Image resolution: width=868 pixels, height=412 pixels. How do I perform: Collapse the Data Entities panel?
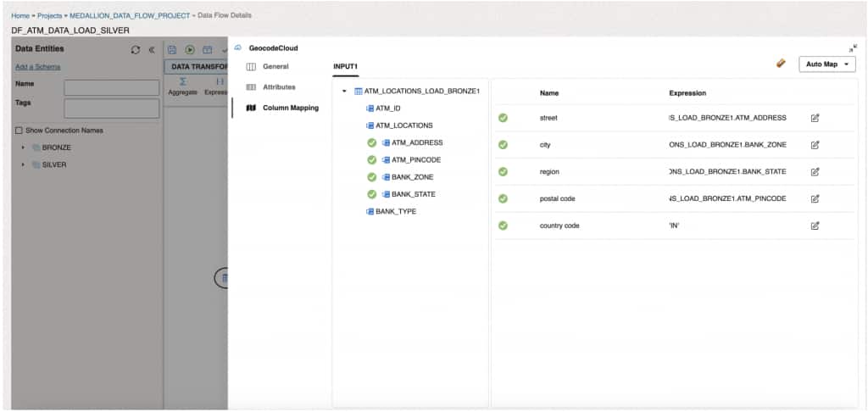click(152, 50)
